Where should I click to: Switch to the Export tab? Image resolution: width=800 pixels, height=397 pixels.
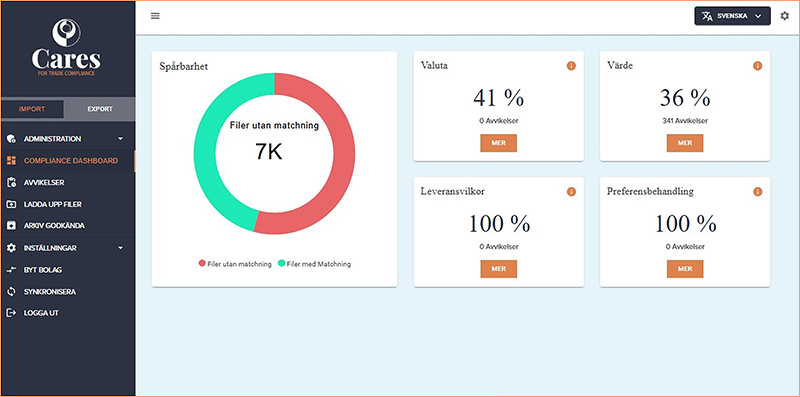coord(100,109)
